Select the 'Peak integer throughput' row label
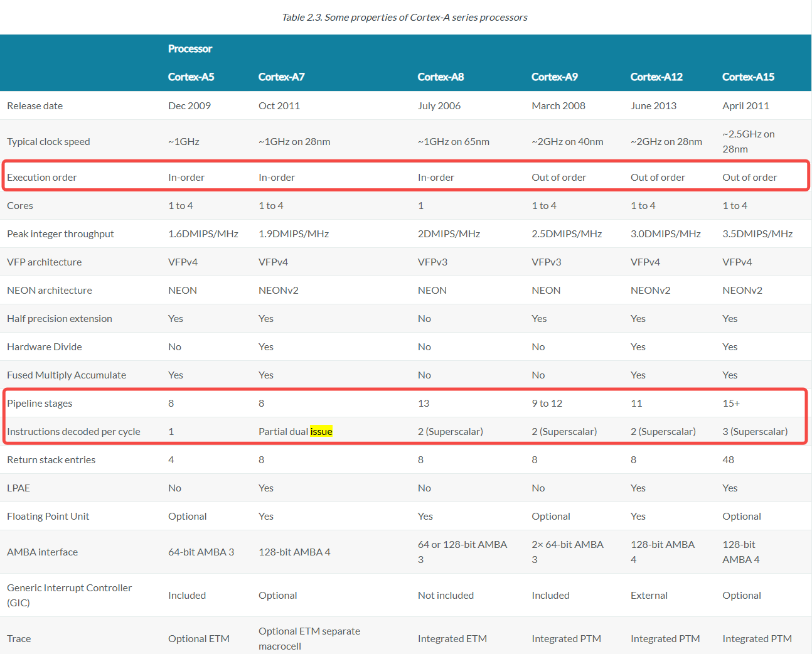This screenshot has height=654, width=812. pyautogui.click(x=60, y=234)
